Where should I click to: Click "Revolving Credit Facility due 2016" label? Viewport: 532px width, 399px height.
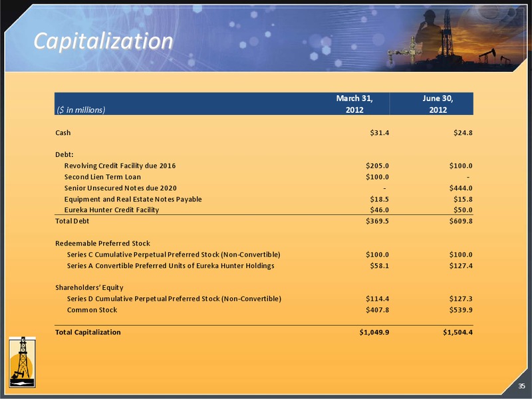[120, 166]
